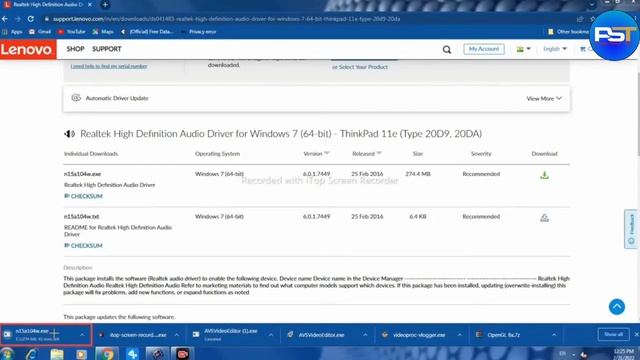
Task: Open the country flag dropdown
Action: point(523,49)
